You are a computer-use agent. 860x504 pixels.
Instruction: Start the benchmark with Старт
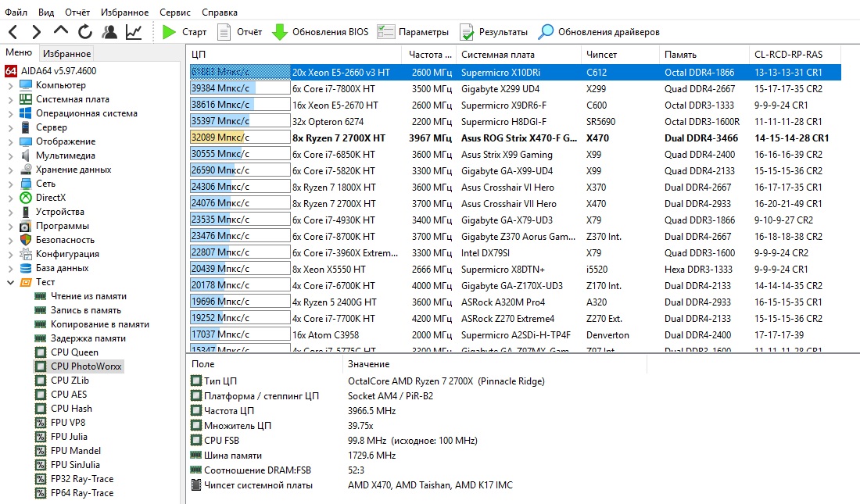click(x=185, y=32)
